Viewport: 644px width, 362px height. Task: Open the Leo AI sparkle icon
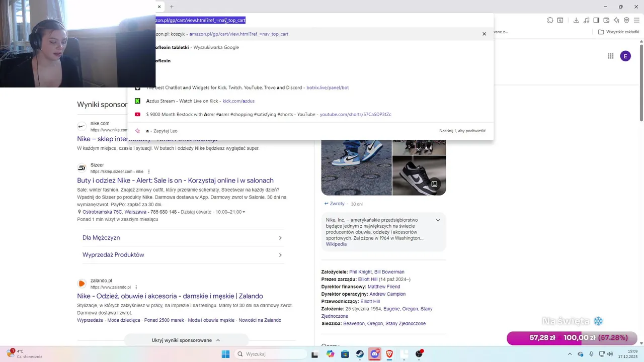point(616,20)
